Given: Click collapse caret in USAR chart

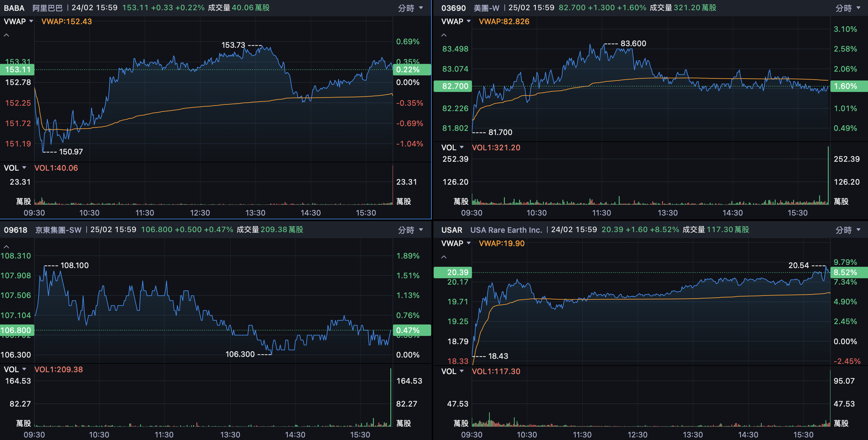Looking at the screenshot, I should point(444,257).
